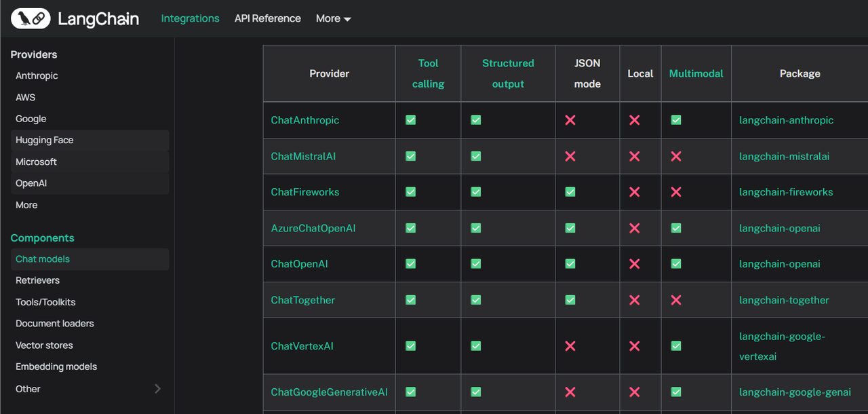Screen dimensions: 868x414
Task: Open the ChatMistralAI provider link
Action: click(303, 156)
